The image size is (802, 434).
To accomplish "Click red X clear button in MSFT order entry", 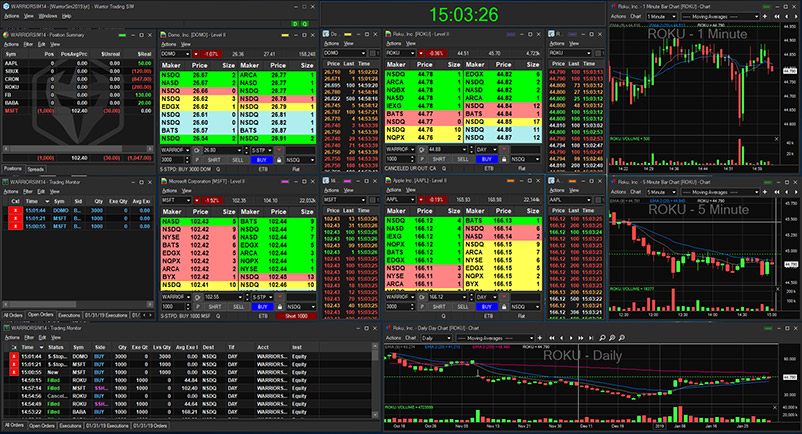I will coord(280,297).
